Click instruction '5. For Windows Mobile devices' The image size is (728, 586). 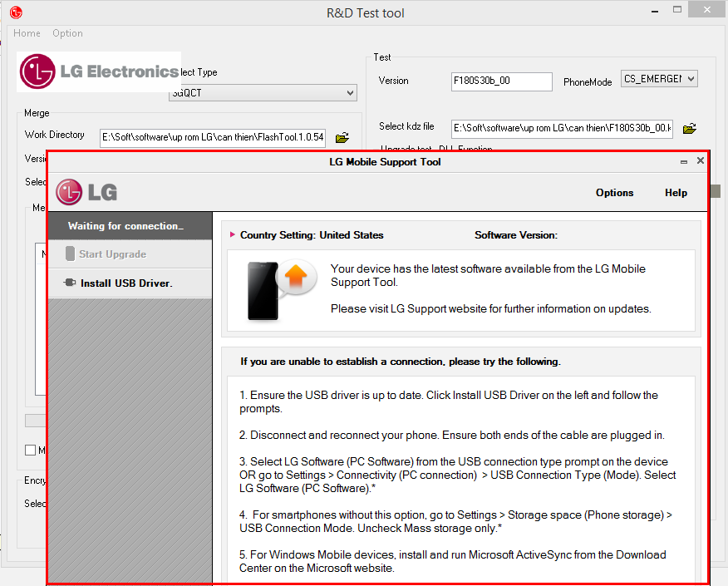pos(453,561)
